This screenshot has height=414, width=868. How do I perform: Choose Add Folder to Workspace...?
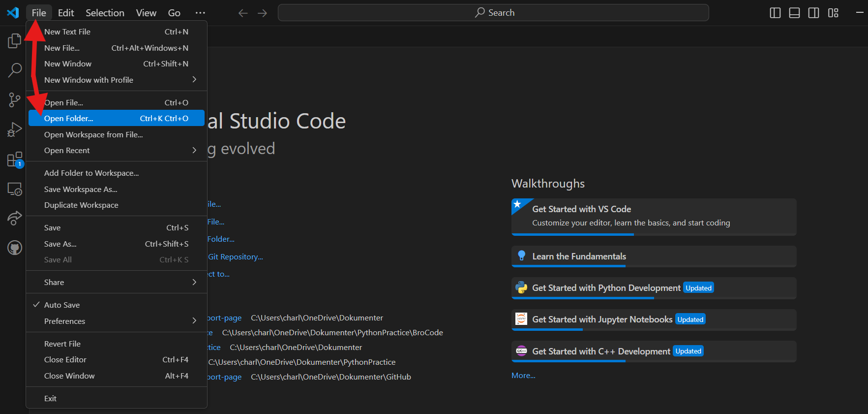click(117, 173)
